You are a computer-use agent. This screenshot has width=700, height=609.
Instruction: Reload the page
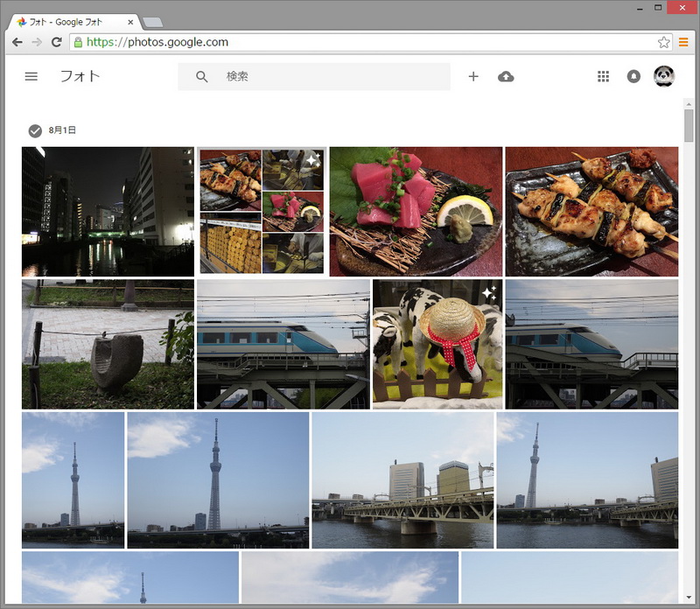click(56, 42)
